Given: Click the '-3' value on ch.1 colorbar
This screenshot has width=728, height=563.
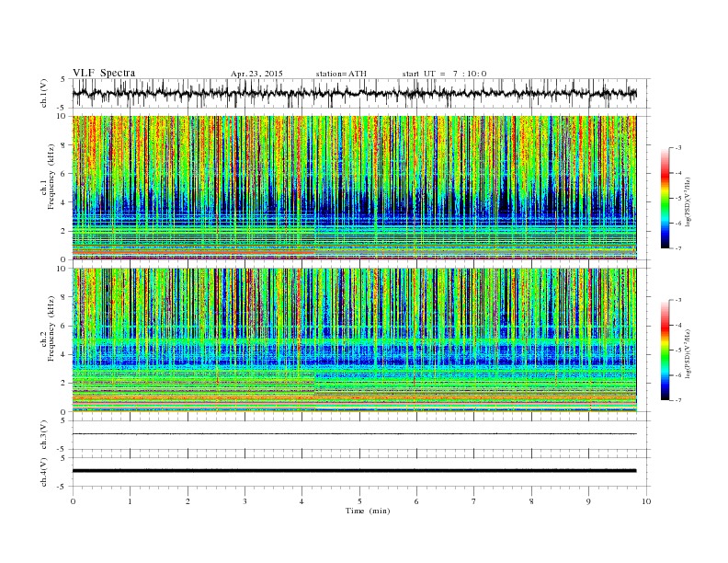Looking at the screenshot, I should point(677,148).
